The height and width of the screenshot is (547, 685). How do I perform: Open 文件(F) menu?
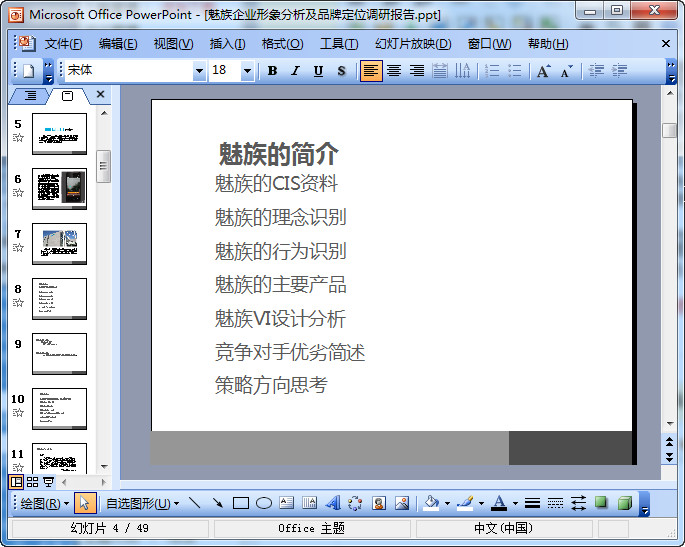pyautogui.click(x=63, y=44)
